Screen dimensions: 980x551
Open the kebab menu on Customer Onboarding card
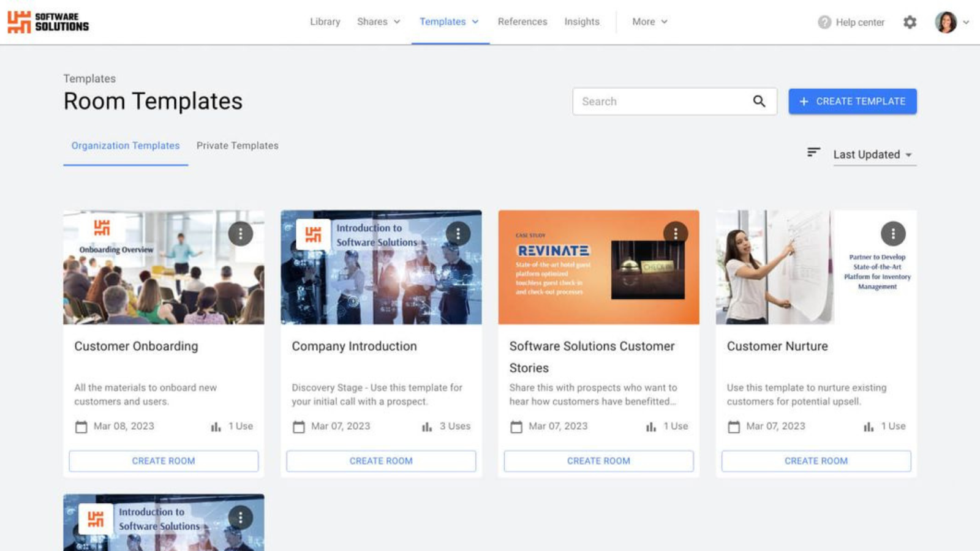click(241, 233)
